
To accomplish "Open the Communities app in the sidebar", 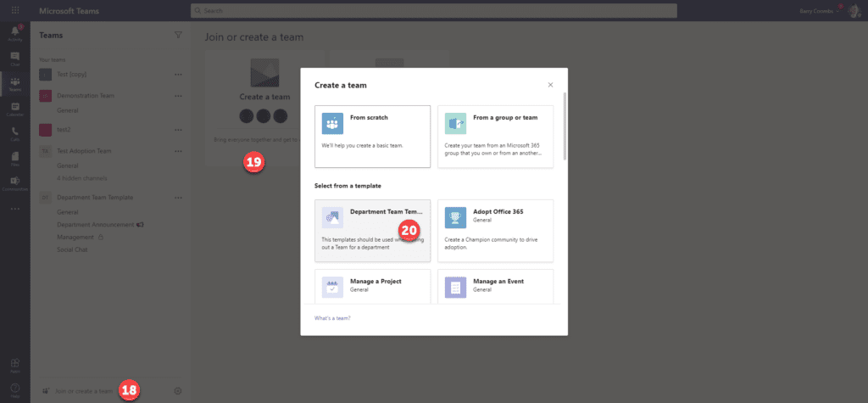I will tap(15, 183).
